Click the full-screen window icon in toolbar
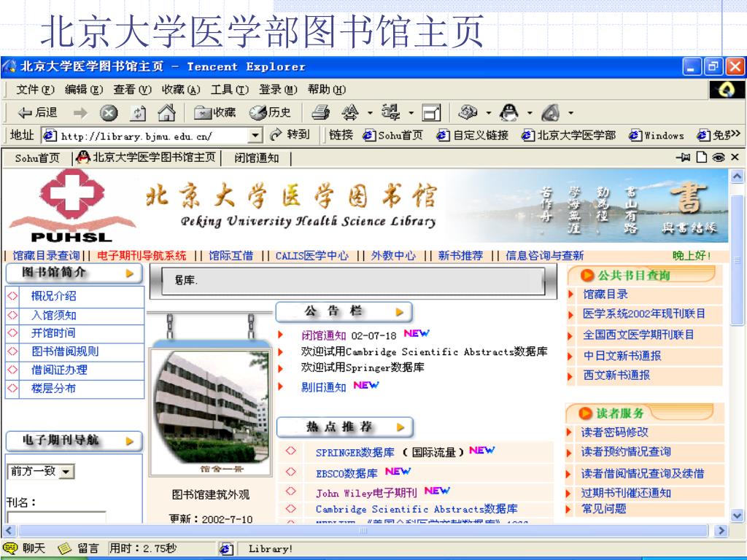 click(432, 113)
